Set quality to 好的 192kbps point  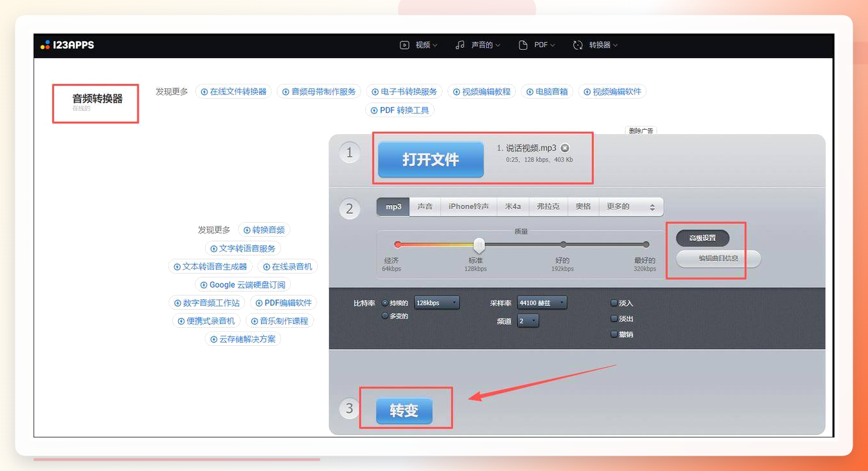pyautogui.click(x=563, y=245)
